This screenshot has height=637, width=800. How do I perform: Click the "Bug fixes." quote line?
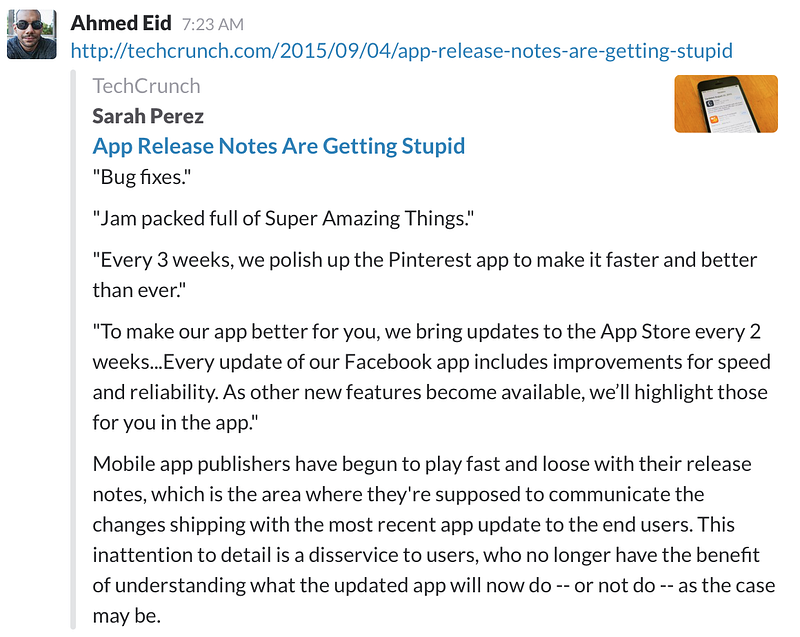point(142,177)
